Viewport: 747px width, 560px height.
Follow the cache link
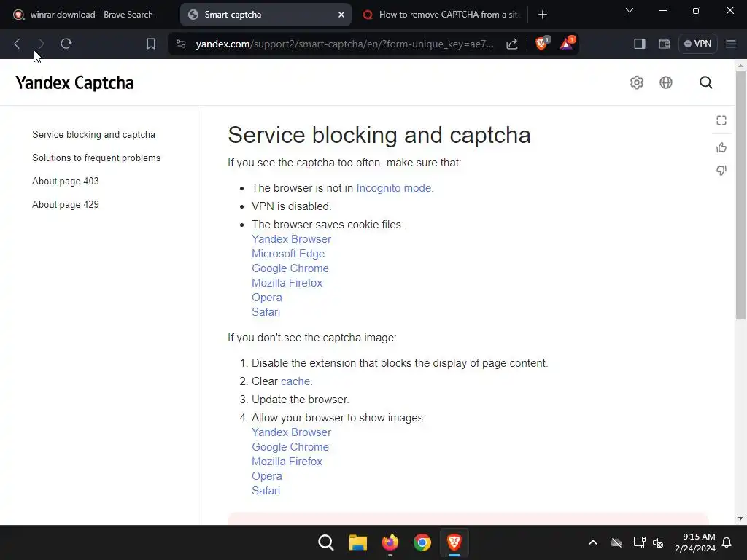(x=295, y=381)
